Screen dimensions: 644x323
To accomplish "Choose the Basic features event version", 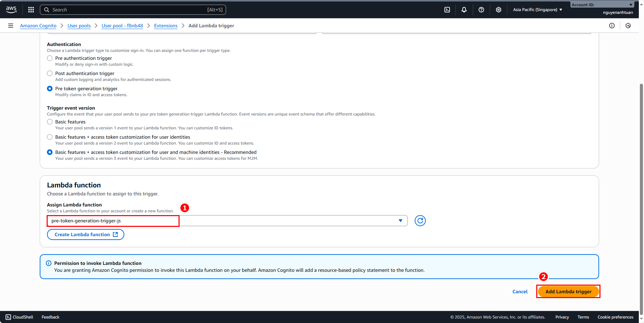I will (x=50, y=122).
